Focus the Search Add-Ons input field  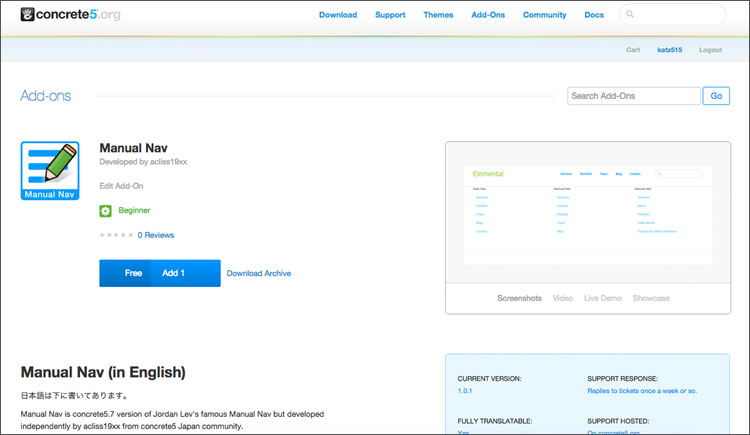(x=634, y=96)
